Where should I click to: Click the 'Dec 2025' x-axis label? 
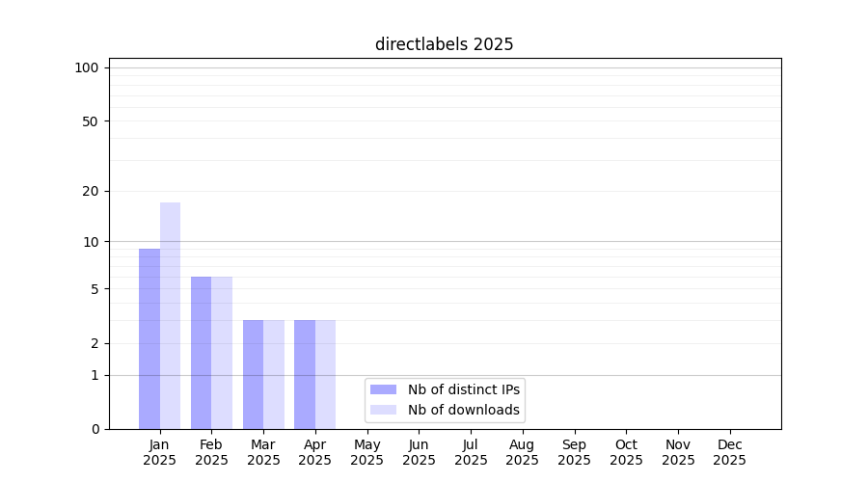click(730, 452)
